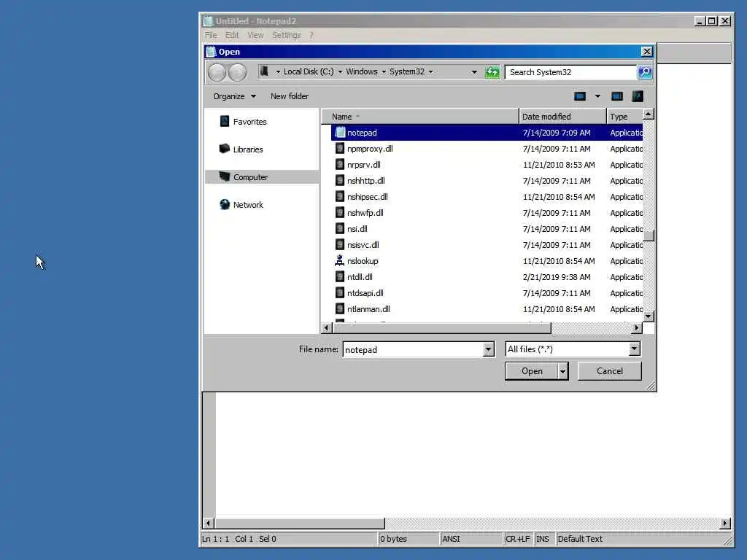The height and width of the screenshot is (560, 747).
Task: Click the nsi.dll file icon
Action: click(x=340, y=228)
